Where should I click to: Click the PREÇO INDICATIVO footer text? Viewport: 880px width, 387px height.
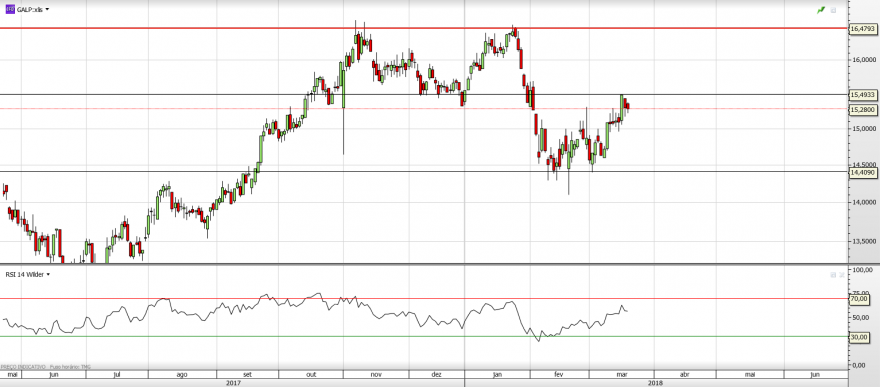[24, 366]
